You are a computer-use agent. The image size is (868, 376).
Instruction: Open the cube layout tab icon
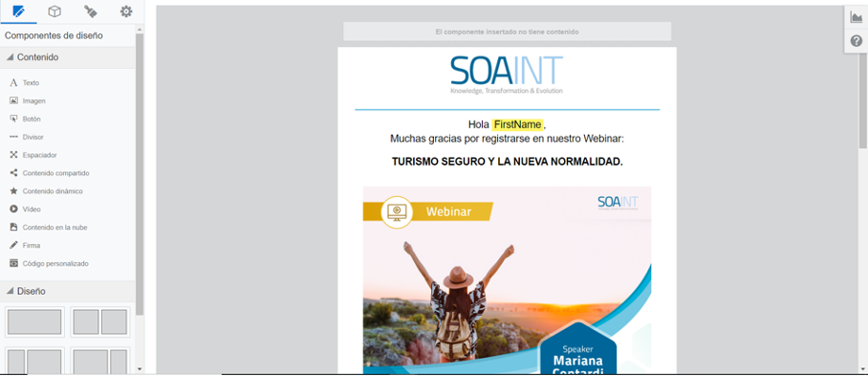(x=54, y=11)
